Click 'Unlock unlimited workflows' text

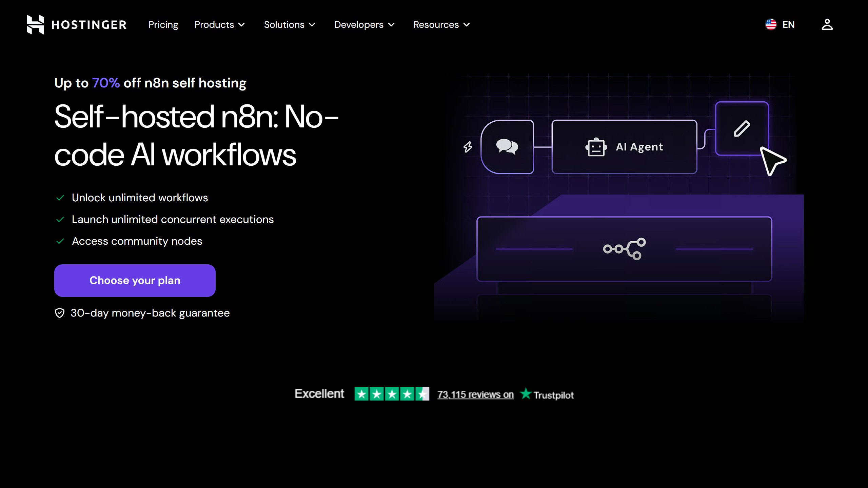tap(140, 198)
